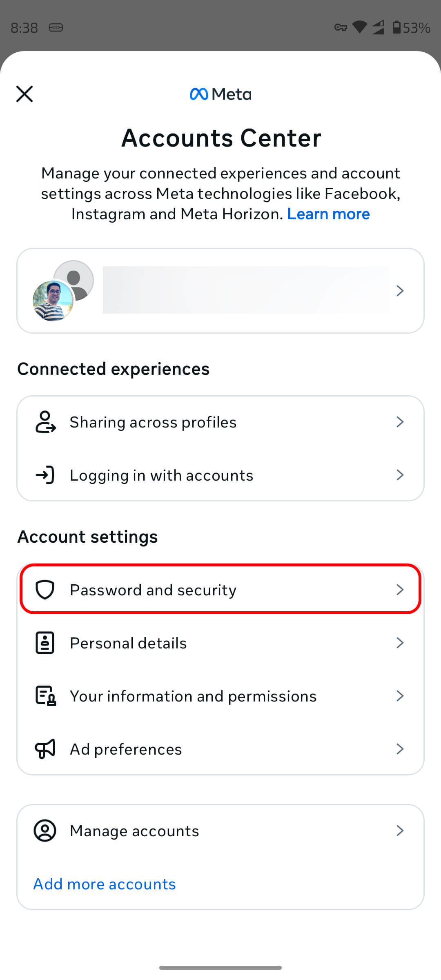Image resolution: width=441 pixels, height=980 pixels.
Task: Expand Sharing across profiles chevron
Action: (x=400, y=422)
